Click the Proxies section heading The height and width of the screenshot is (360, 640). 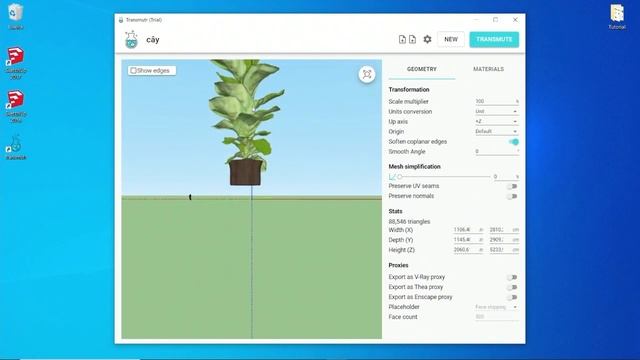coord(398,265)
